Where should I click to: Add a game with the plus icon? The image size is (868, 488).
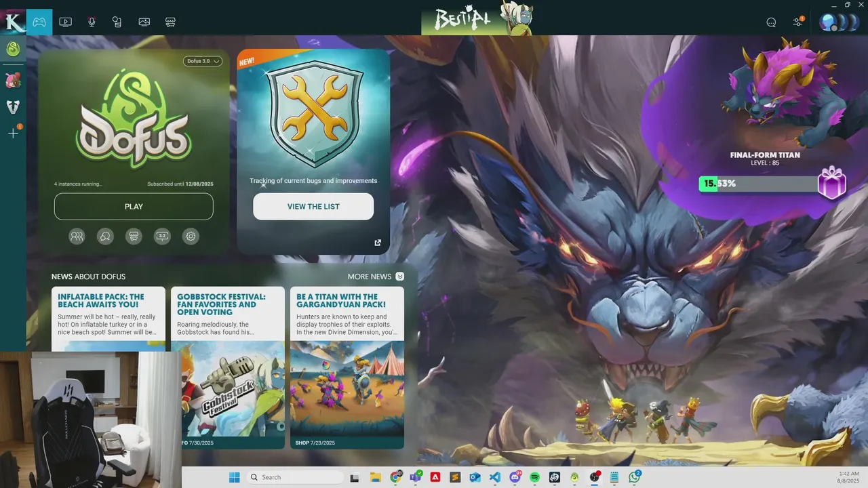(13, 133)
